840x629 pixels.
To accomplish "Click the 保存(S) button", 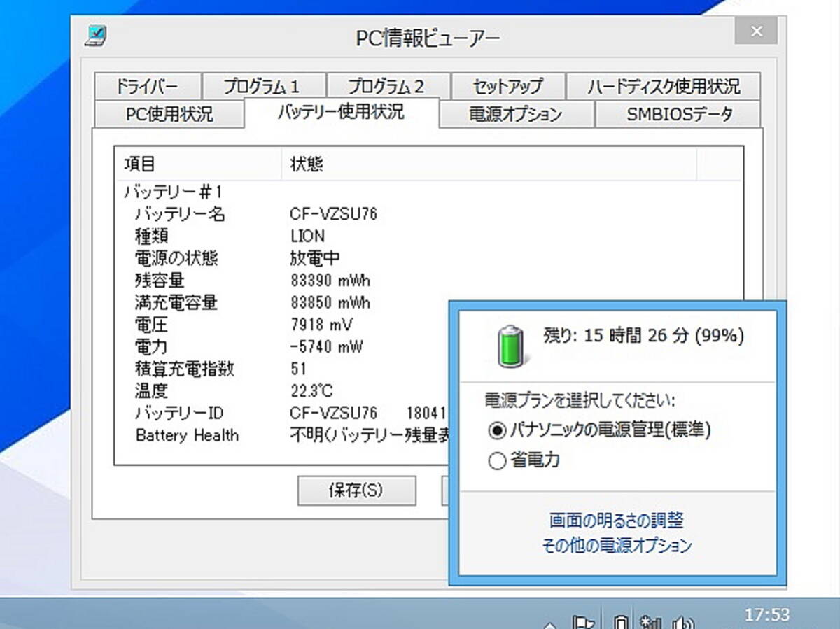I will tap(356, 490).
